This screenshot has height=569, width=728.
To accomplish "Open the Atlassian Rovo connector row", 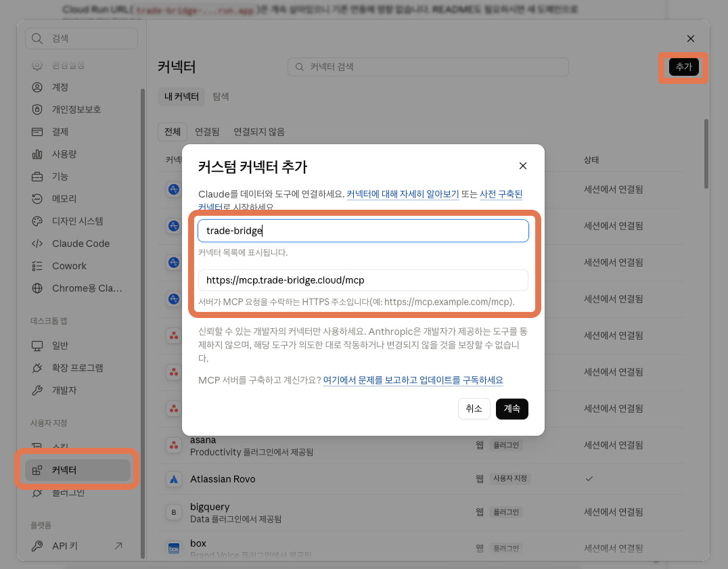I will [420, 479].
